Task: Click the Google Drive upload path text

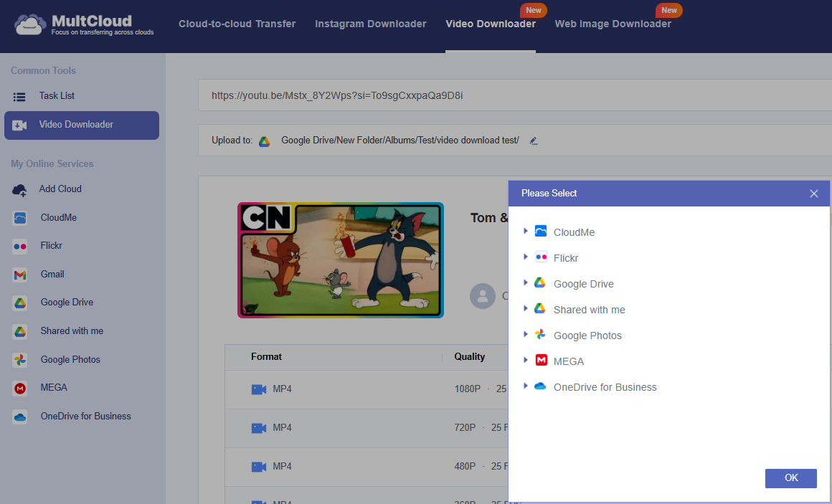Action: pyautogui.click(x=400, y=141)
